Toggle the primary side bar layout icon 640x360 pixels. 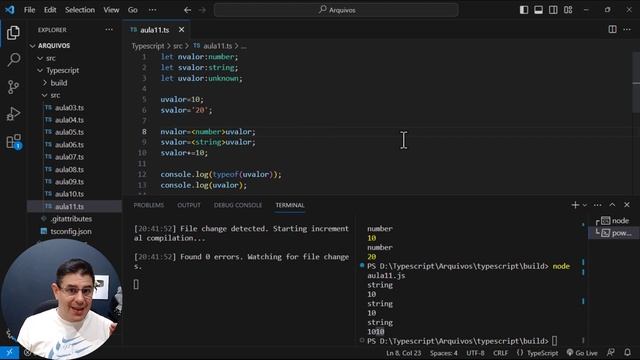(524, 10)
